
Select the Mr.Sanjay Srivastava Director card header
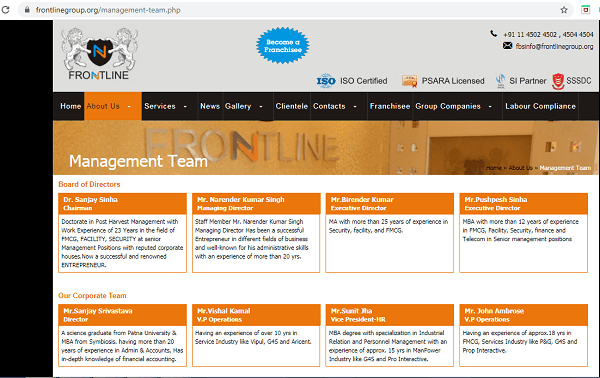(122, 315)
